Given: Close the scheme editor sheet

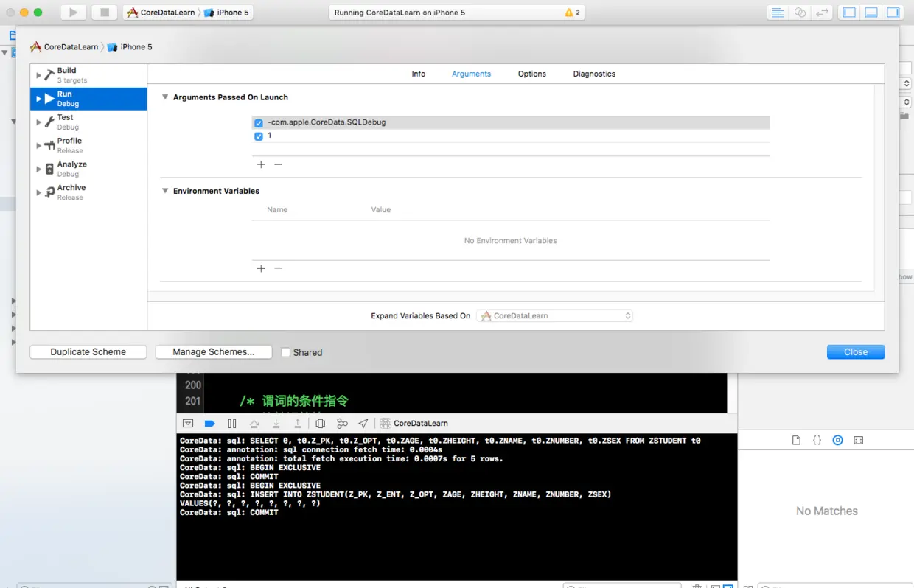Looking at the screenshot, I should 856,352.
